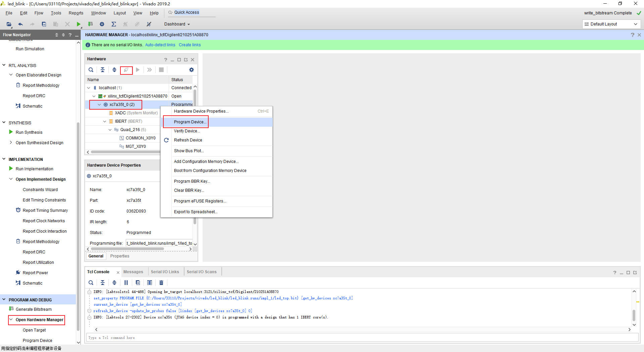Viewport: 644px width, 352px height.
Task: Open the Flow menu
Action: point(39,13)
